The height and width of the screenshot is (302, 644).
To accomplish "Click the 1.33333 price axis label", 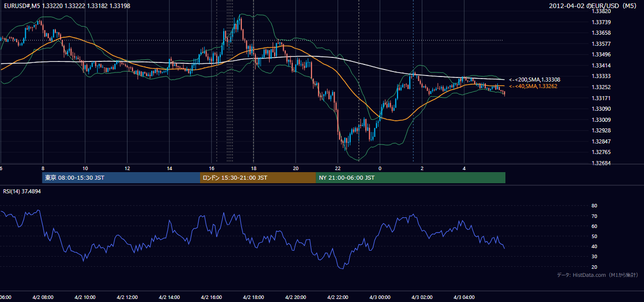I will point(601,76).
